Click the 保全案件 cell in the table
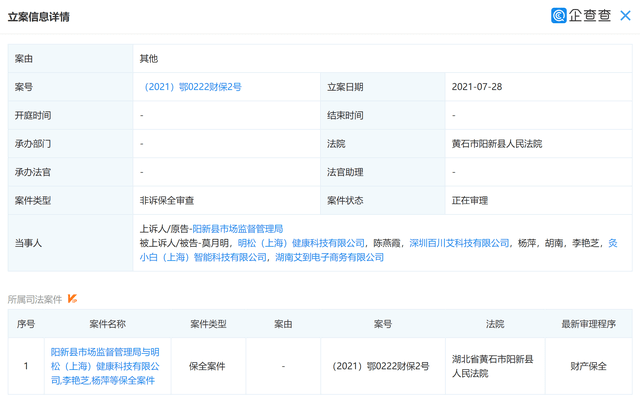This screenshot has height=417, width=640. [x=207, y=366]
